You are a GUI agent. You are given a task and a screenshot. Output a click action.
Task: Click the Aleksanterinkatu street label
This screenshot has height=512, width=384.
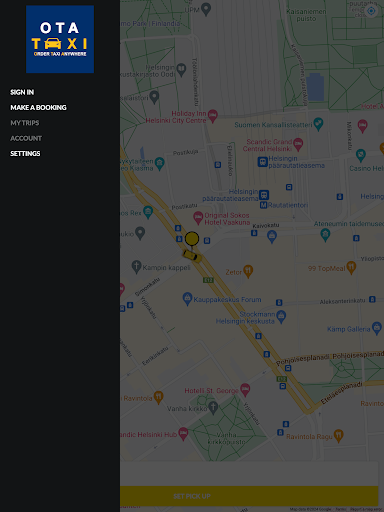342,301
